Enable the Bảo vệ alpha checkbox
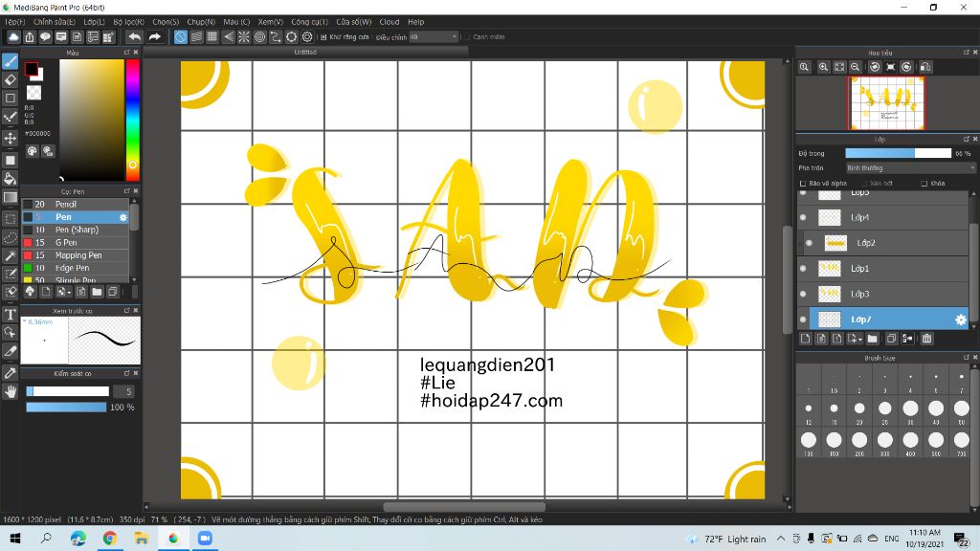The height and width of the screenshot is (551, 980). 803,184
